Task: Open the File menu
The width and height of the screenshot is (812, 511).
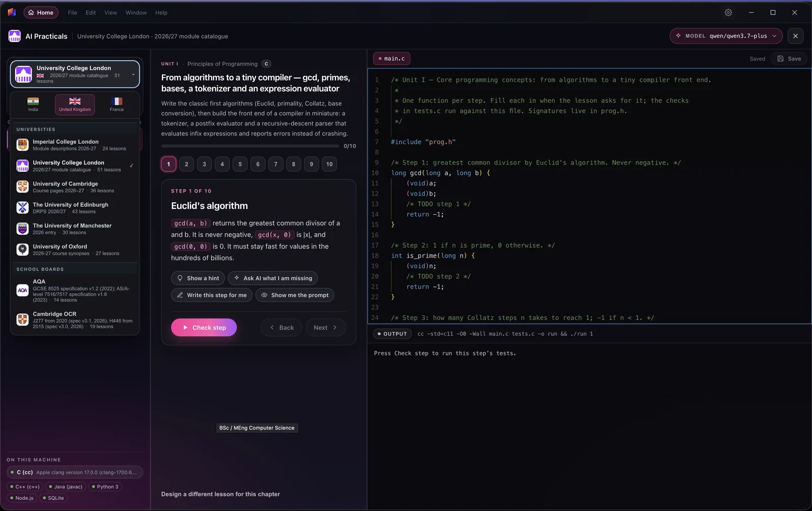Action: click(x=73, y=13)
